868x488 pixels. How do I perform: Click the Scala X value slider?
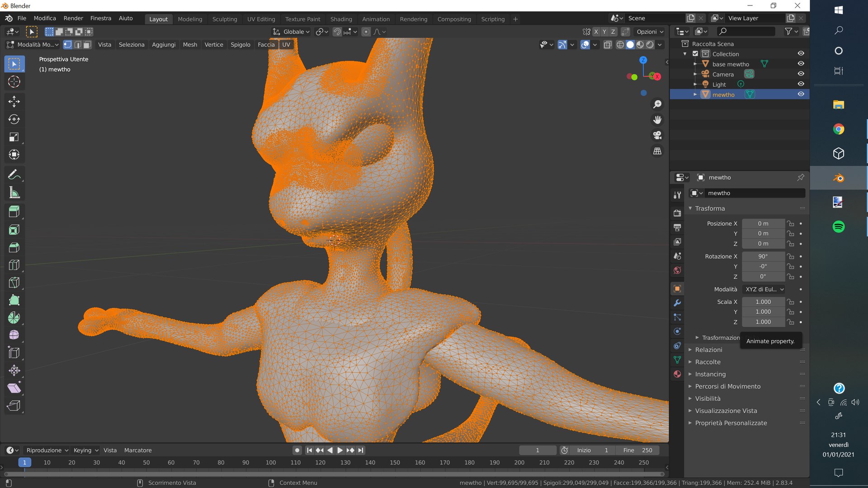point(763,302)
